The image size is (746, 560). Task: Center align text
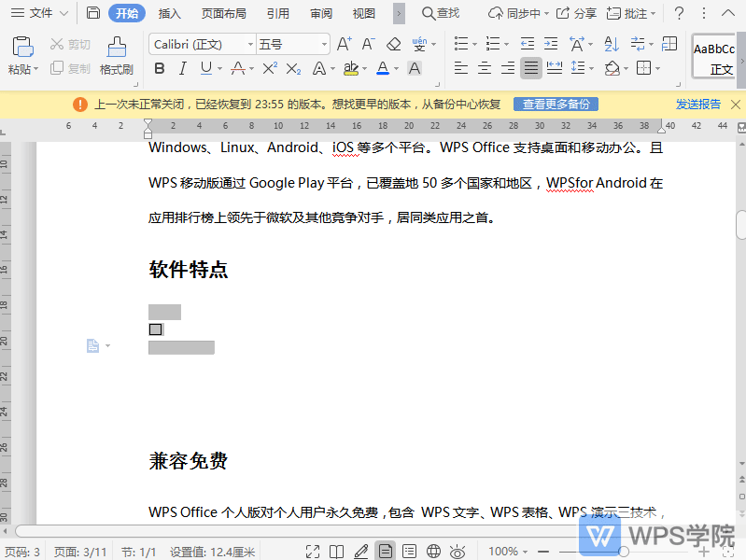point(485,68)
